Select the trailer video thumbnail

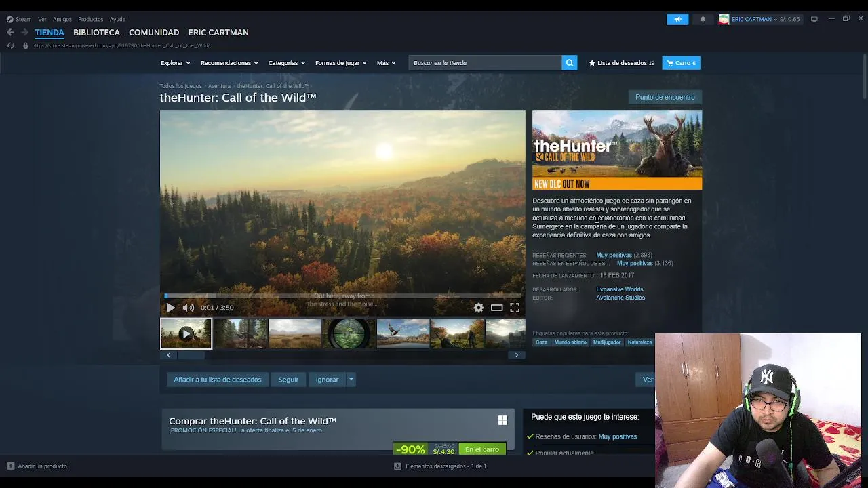(186, 333)
